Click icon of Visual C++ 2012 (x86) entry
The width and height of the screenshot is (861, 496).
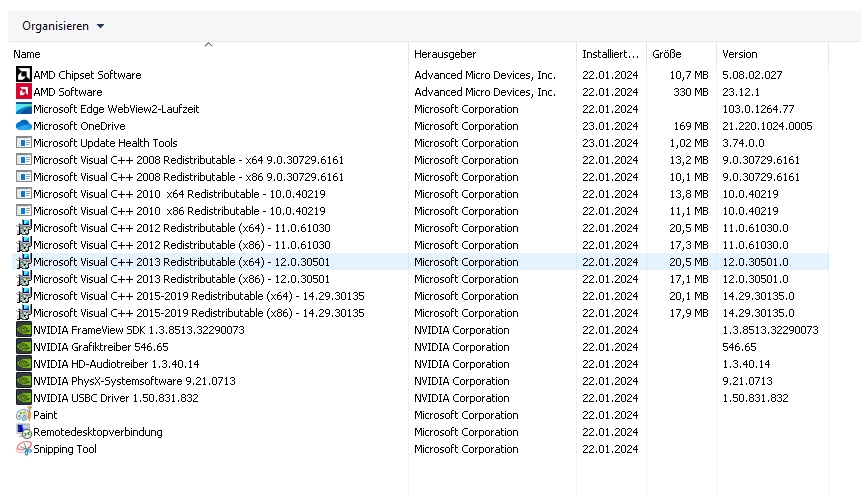24,245
